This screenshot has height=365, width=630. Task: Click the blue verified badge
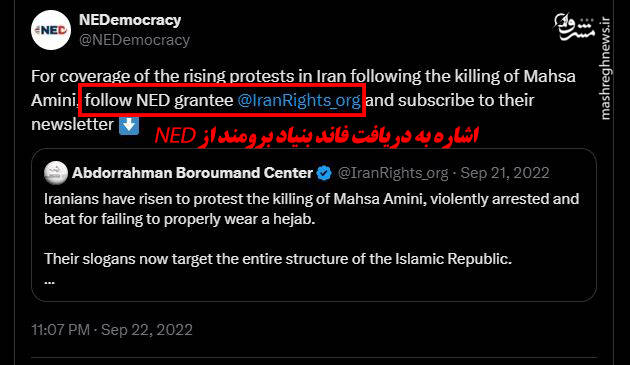tap(324, 173)
